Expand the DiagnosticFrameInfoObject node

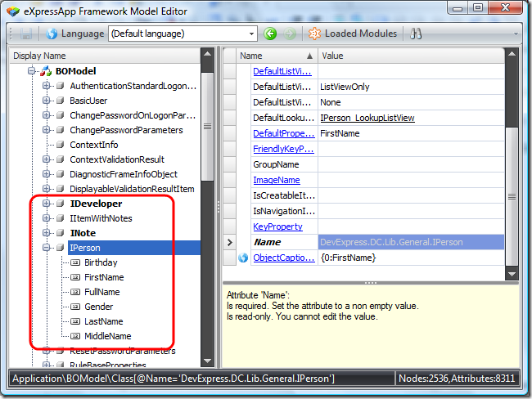pyautogui.click(x=46, y=174)
